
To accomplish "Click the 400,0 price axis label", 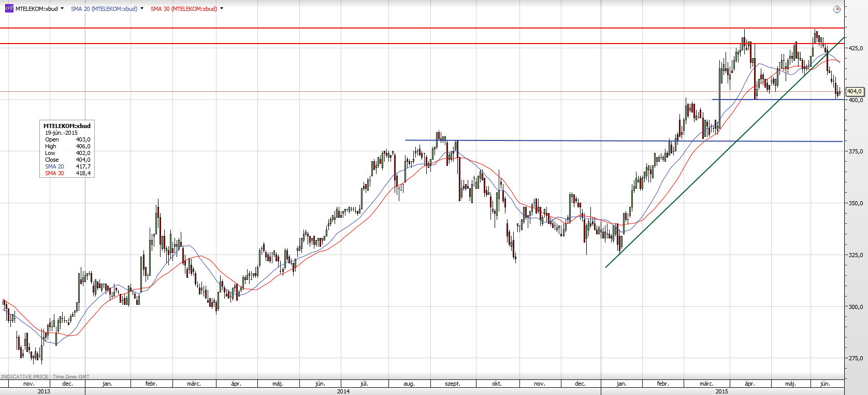I will (856, 100).
